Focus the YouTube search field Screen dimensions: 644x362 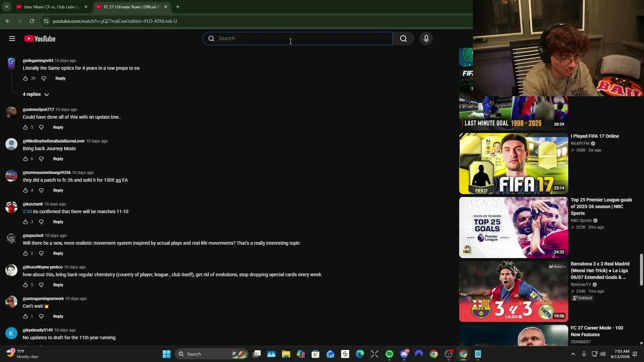(x=297, y=39)
